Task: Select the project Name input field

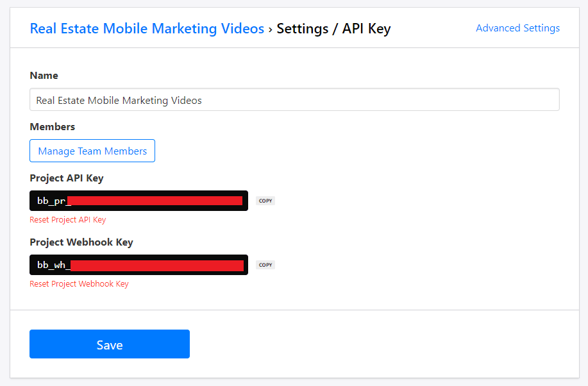Action: coord(294,99)
